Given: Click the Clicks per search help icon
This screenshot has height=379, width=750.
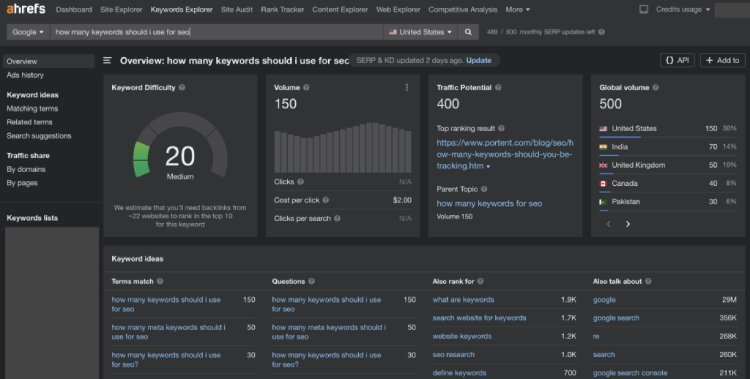Looking at the screenshot, I should (x=337, y=218).
